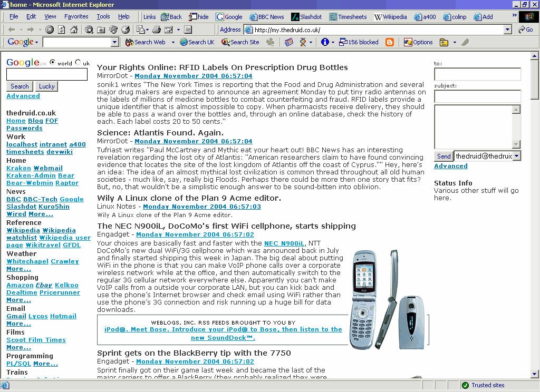Open the Up folder dropdown arrow
The width and height of the screenshot is (540, 392).
(x=455, y=42)
